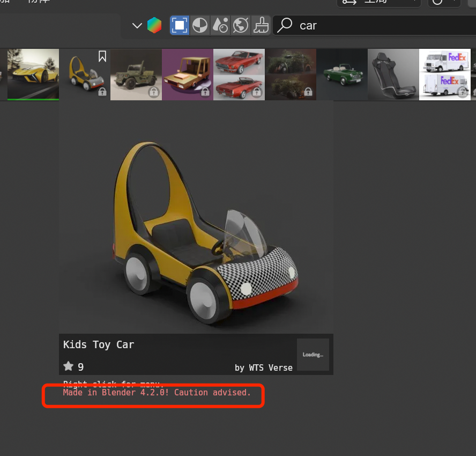Image resolution: width=476 pixels, height=456 pixels.
Task: Select the Brushes asset type icon
Action: coord(261,25)
